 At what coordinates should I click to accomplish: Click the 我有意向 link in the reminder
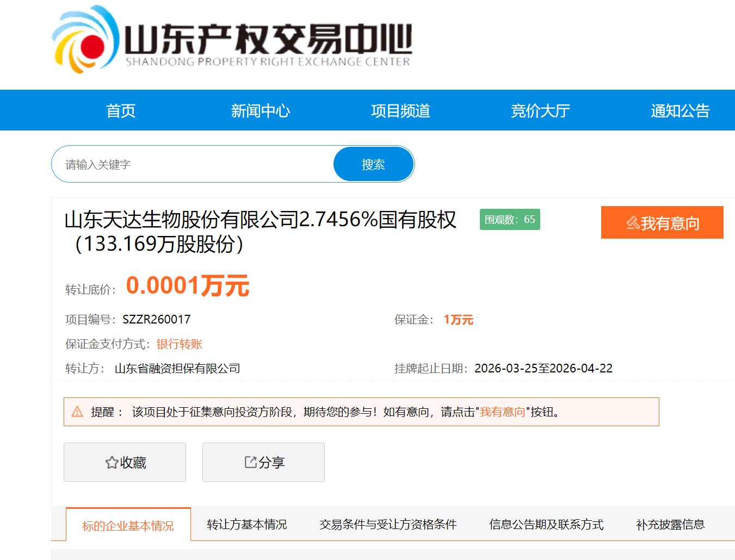click(502, 412)
